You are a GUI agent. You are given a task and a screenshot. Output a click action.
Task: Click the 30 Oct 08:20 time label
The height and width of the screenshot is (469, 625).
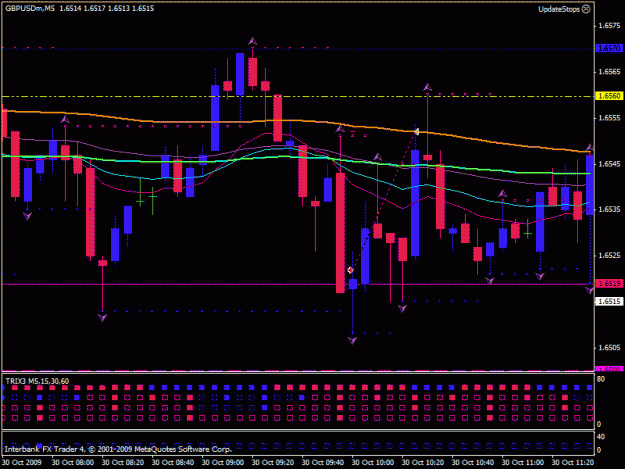(123, 462)
